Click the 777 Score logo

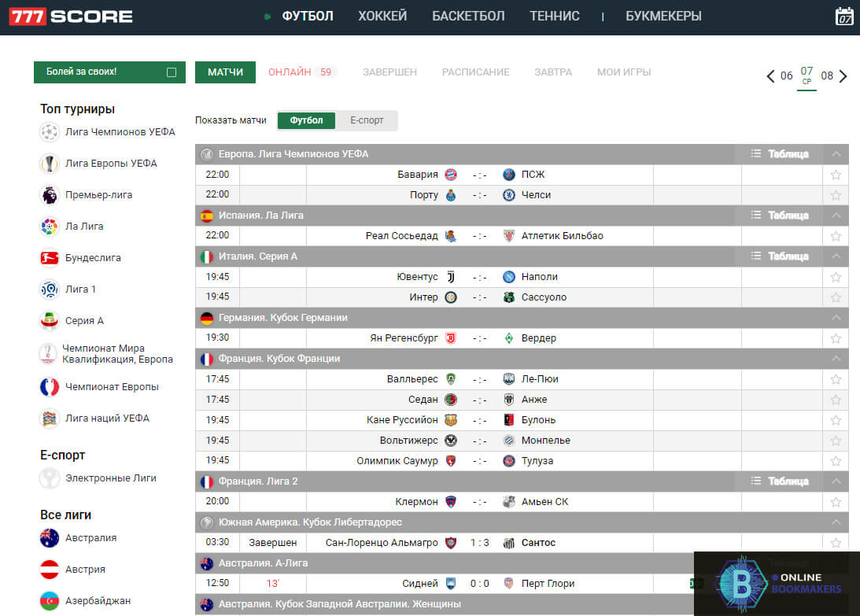click(x=71, y=17)
